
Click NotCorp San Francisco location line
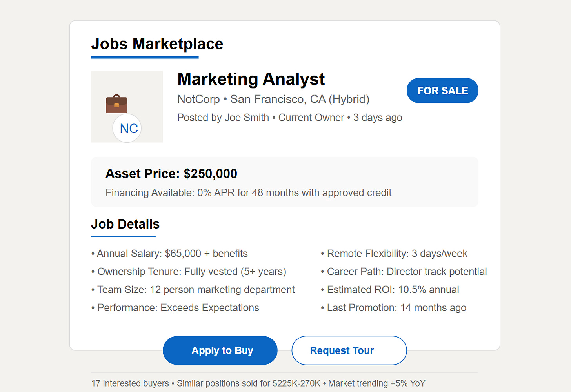click(x=273, y=99)
